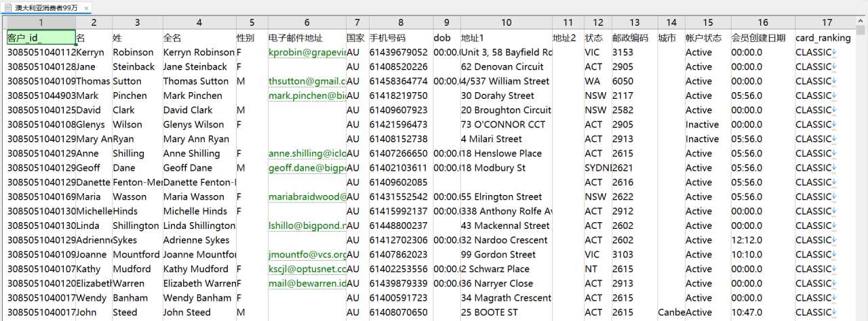Viewport: 868px width, 321px height.
Task: Click created time cell 10:10.0
Action: (x=763, y=255)
